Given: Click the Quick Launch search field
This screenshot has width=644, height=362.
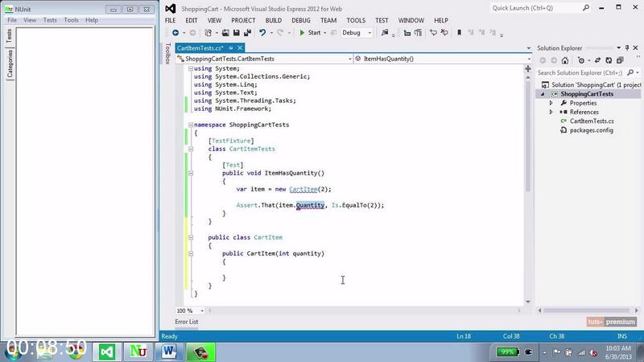Looking at the screenshot, I should 536,8.
